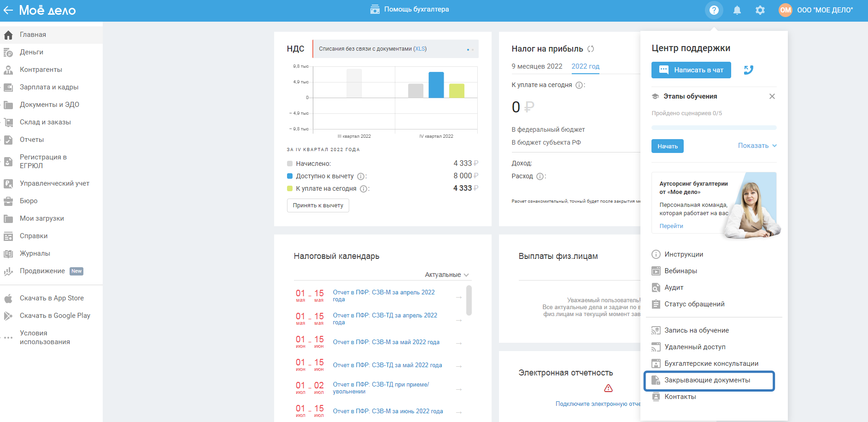Switch to the 2022 год tab
The image size is (868, 422).
586,66
